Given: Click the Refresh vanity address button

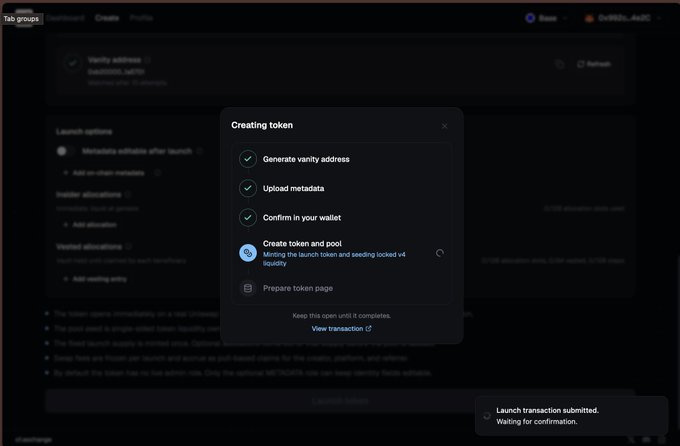Looking at the screenshot, I should tap(594, 64).
